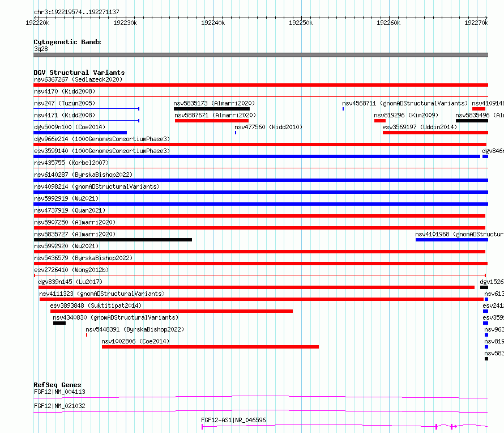Select the red nsv819296 (Kim2009) bar
The image size is (504, 433).
point(380,121)
